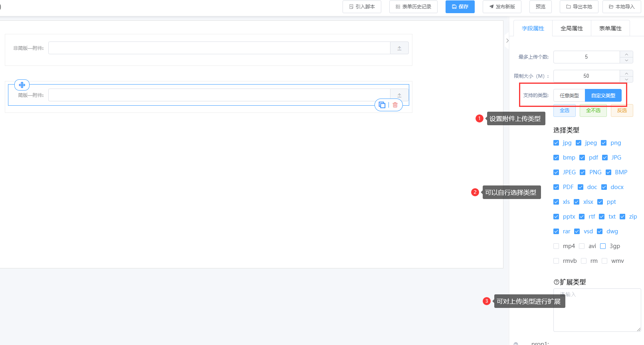Uncheck the vsd checkbox
Image resolution: width=644 pixels, height=345 pixels.
577,231
